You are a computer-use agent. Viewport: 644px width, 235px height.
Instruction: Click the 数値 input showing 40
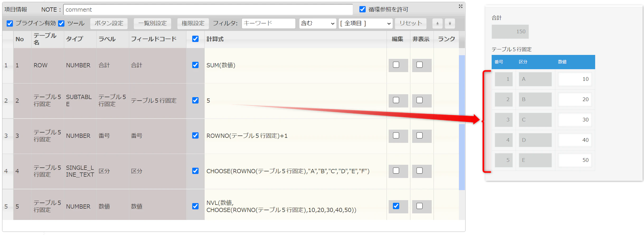click(x=575, y=140)
